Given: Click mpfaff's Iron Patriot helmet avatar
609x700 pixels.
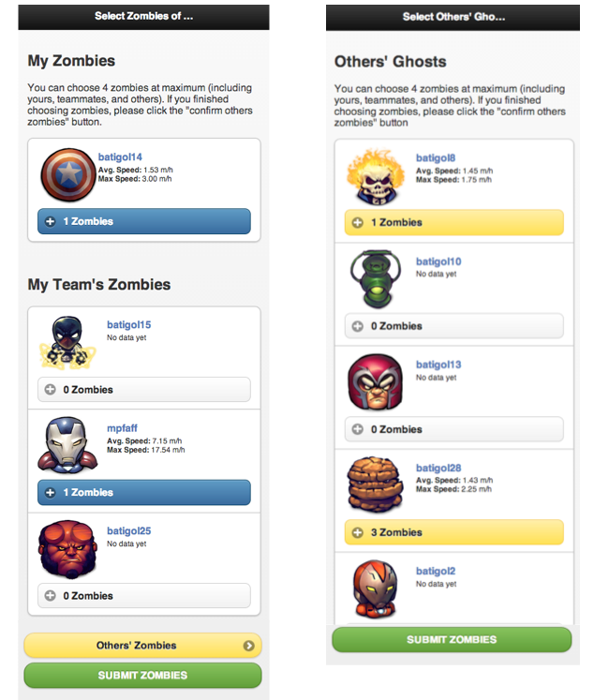Looking at the screenshot, I should click(x=67, y=445).
